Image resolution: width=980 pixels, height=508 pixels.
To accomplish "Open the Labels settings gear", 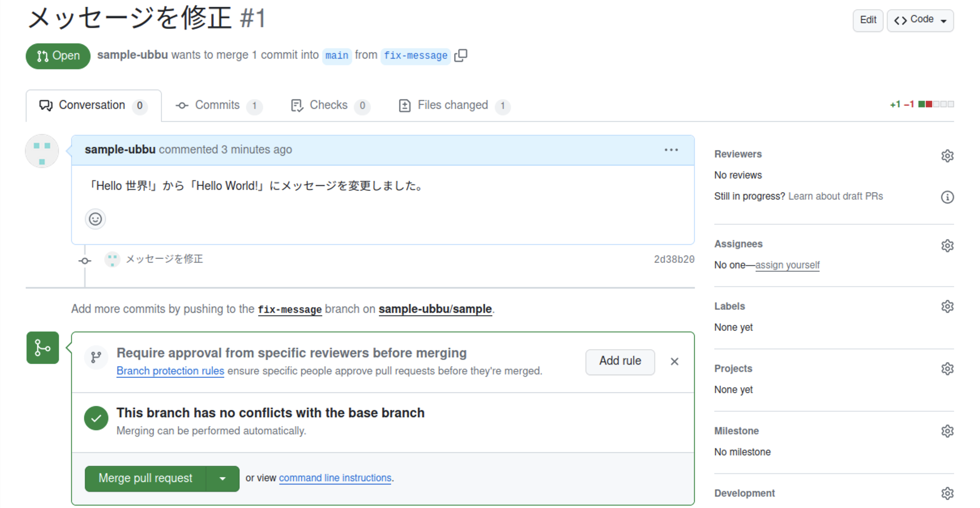I will (947, 306).
